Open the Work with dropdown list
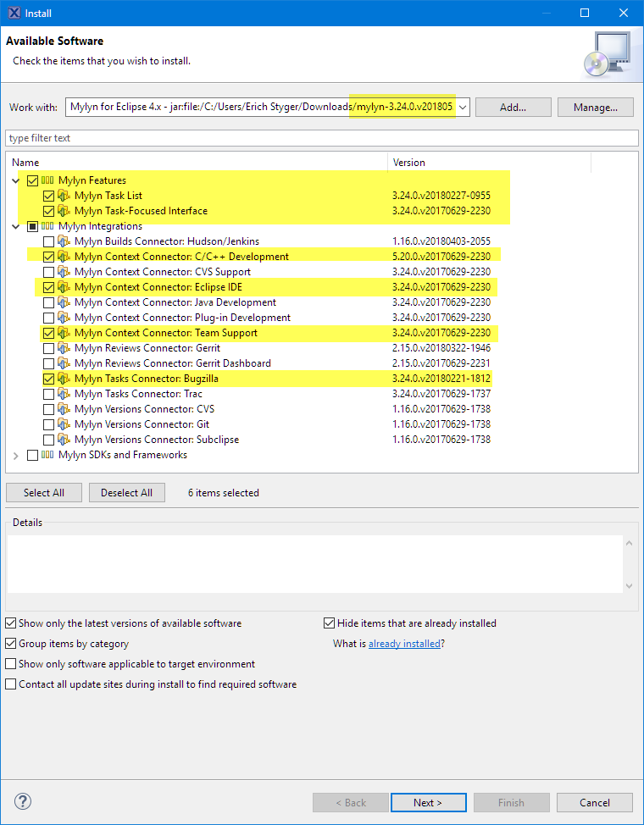644x825 pixels. point(462,108)
